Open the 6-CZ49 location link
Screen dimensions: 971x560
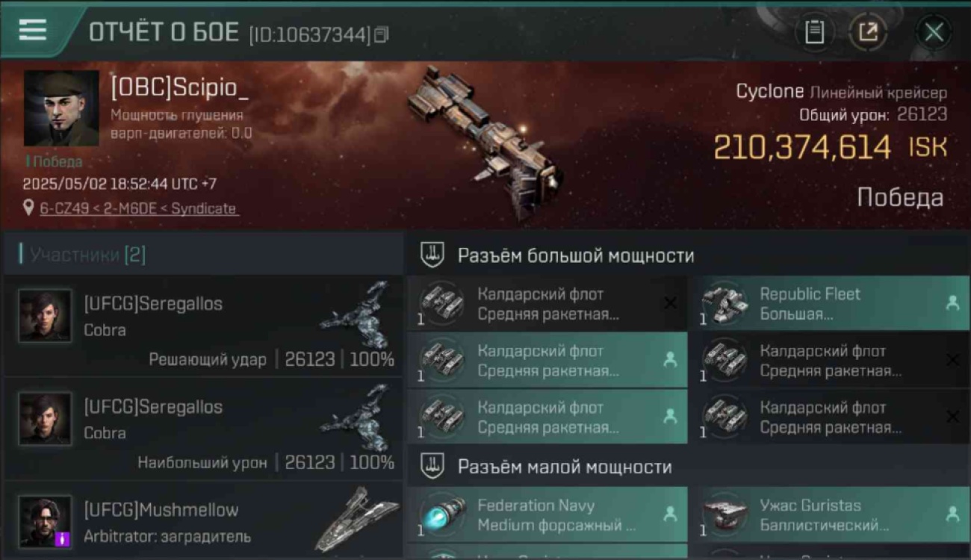point(138,208)
